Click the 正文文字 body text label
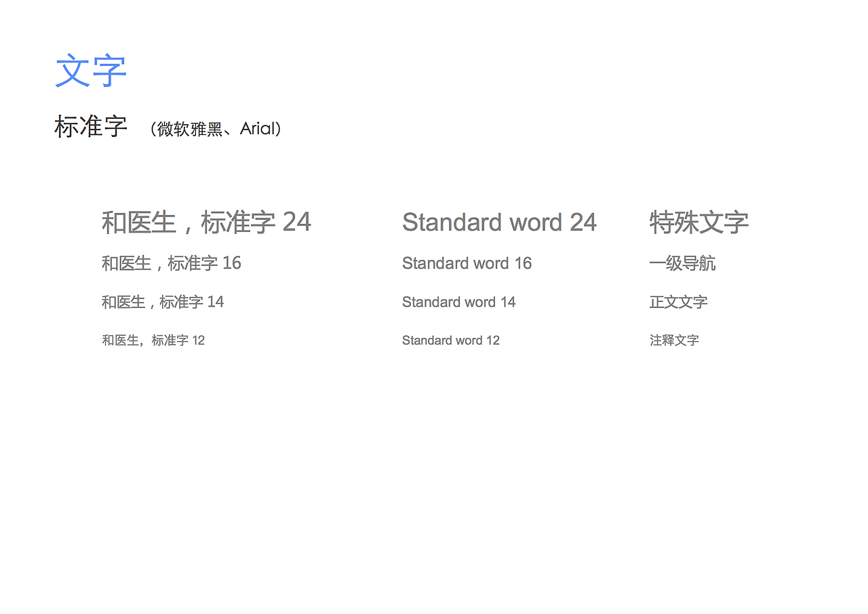868x614 pixels. click(x=678, y=302)
